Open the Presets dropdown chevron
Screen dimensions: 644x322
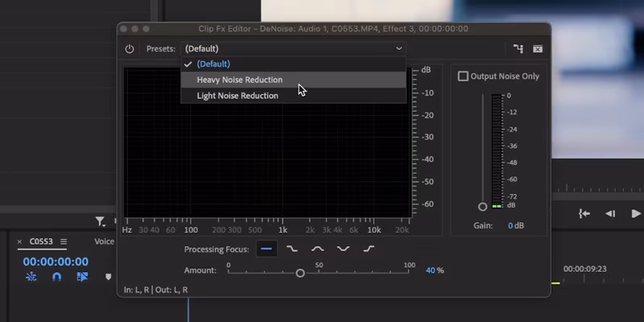(398, 48)
